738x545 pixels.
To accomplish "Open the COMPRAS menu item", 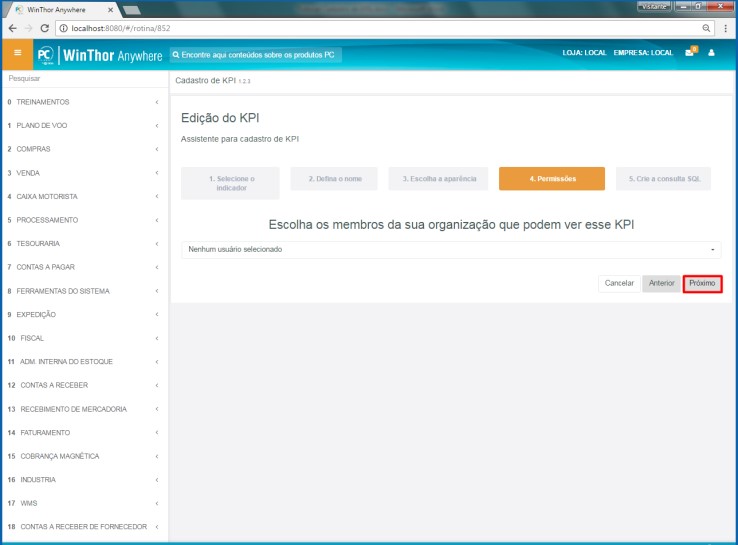I will (x=84, y=149).
